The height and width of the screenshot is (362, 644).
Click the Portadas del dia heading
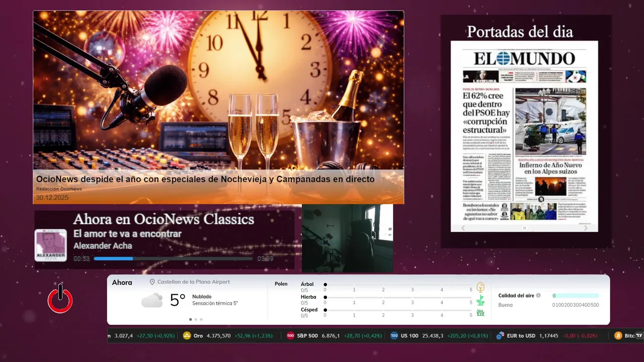click(x=520, y=32)
